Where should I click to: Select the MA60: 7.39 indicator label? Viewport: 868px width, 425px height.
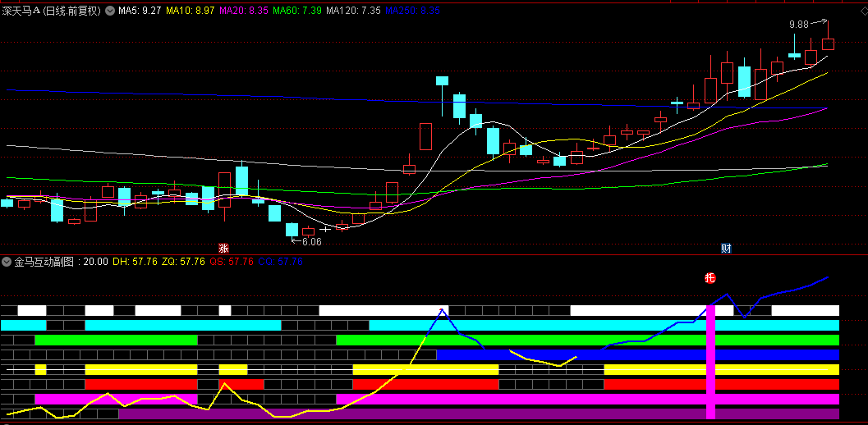(x=298, y=11)
